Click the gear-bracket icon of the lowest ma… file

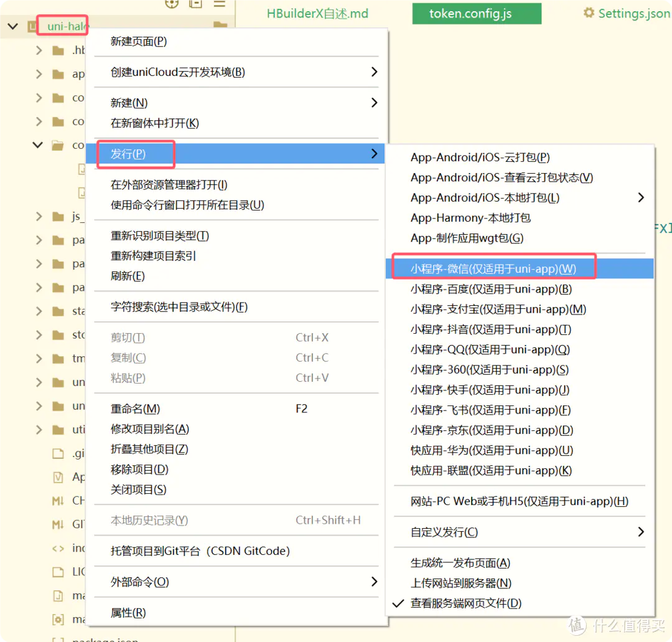click(58, 619)
